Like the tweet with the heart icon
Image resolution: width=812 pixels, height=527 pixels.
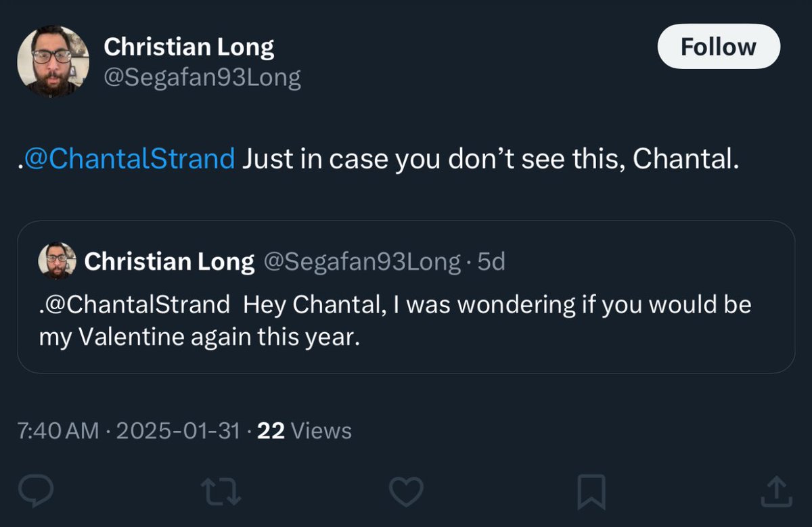[407, 491]
